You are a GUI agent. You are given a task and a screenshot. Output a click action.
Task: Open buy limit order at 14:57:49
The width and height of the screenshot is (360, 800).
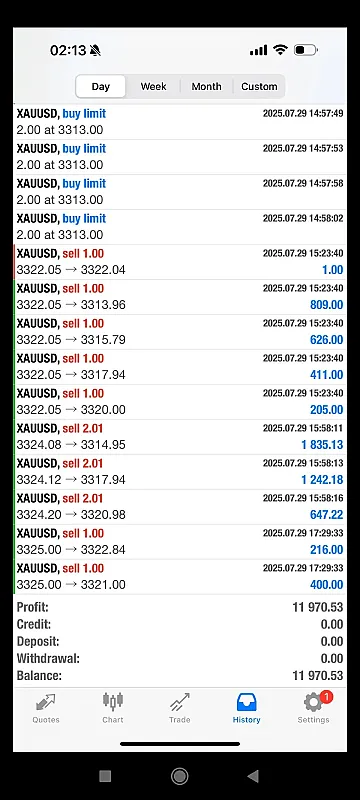(x=180, y=121)
